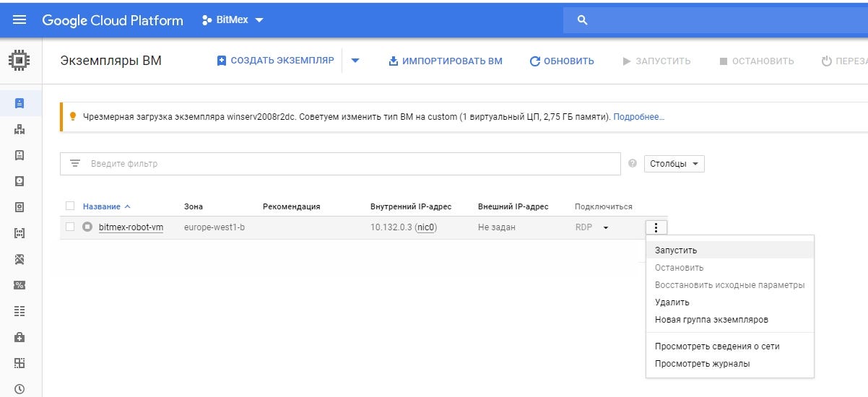Click the three-dot more actions icon
The image size is (868, 397).
[656, 227]
